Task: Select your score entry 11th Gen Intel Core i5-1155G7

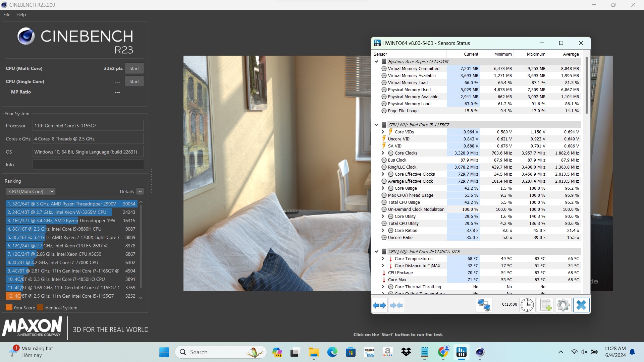Action: [x=71, y=296]
